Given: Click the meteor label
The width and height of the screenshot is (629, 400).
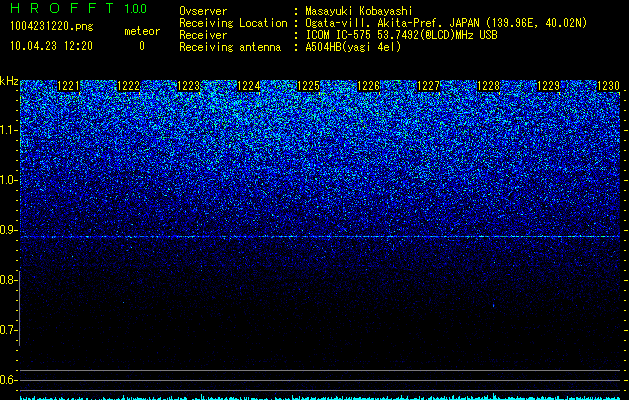Looking at the screenshot, I should tap(142, 31).
